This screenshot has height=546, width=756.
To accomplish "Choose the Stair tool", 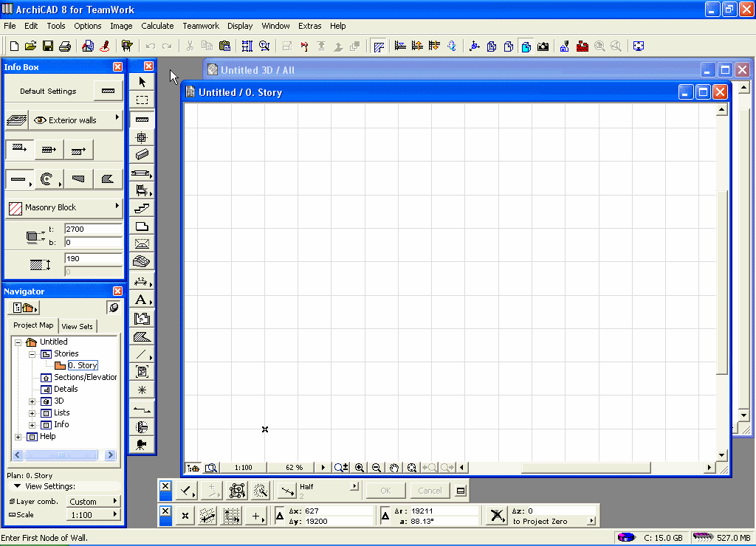I will coord(142,209).
